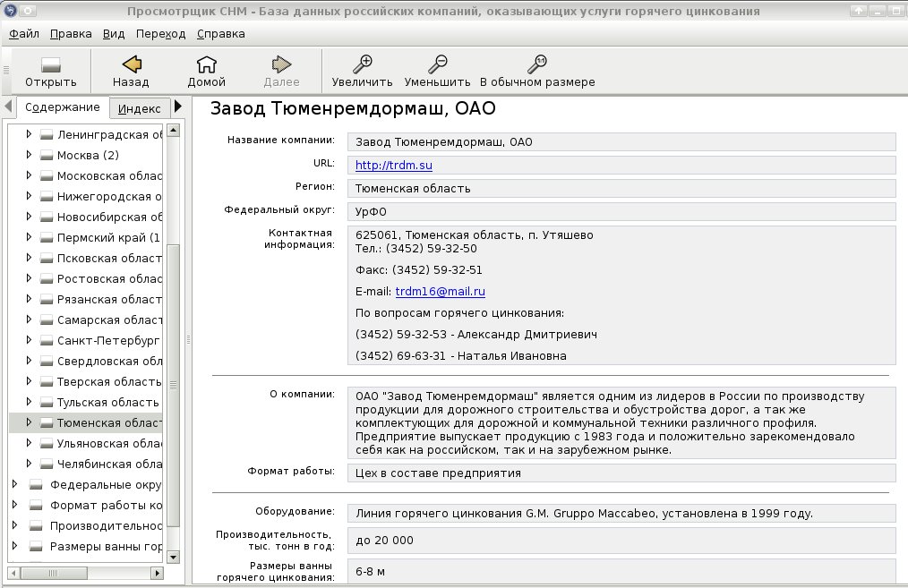
Task: Select Тверская область tree row
Action: pyautogui.click(x=86, y=381)
